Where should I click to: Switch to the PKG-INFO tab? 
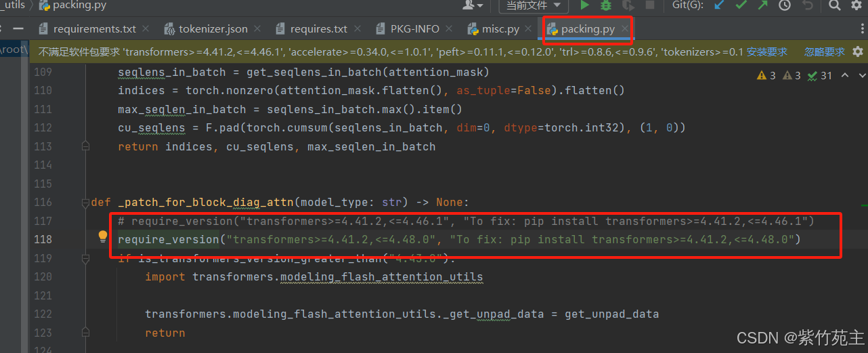[415, 29]
